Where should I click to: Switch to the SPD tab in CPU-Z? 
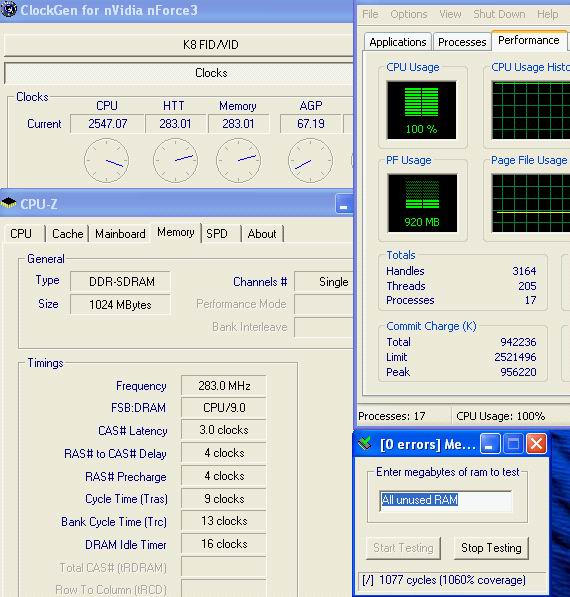217,233
